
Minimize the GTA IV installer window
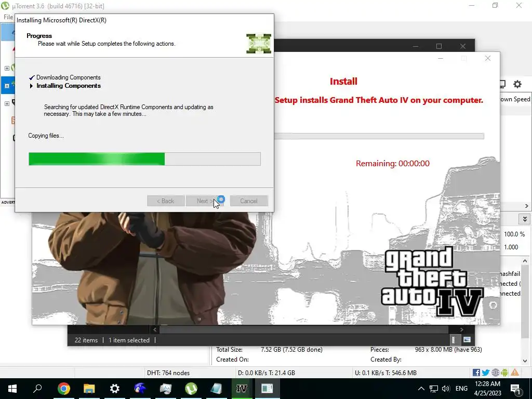(441, 58)
